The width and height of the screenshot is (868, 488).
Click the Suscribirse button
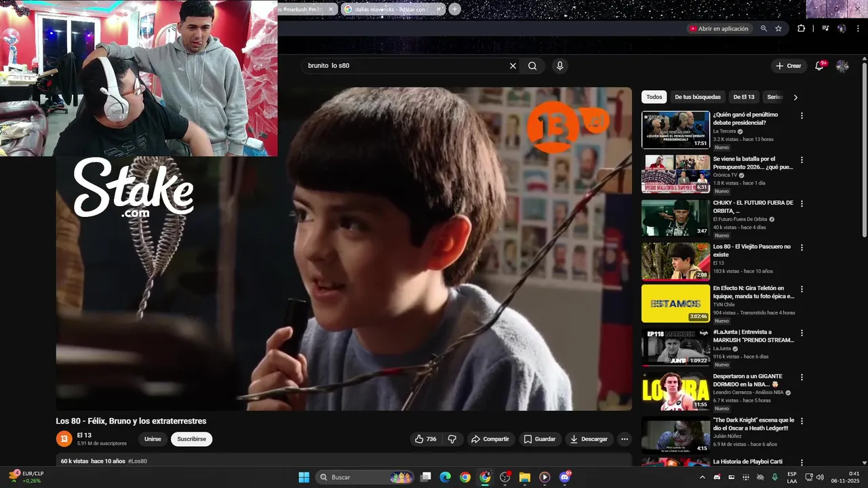coord(191,439)
